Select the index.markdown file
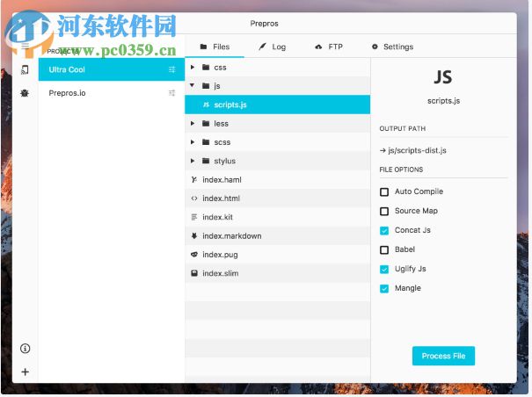Viewport: 532px width, 397px height. click(x=278, y=235)
